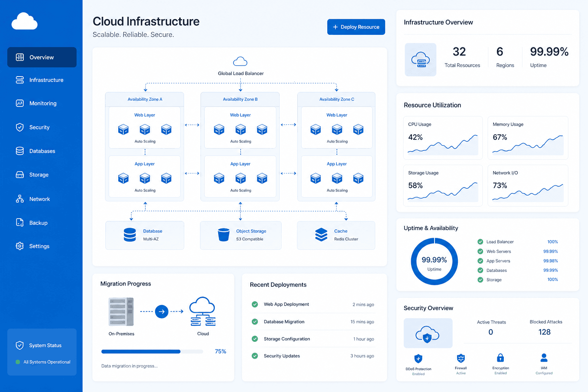Click the '128' Blocked Attacks value
The width and height of the screenshot is (588, 392).
click(x=544, y=332)
